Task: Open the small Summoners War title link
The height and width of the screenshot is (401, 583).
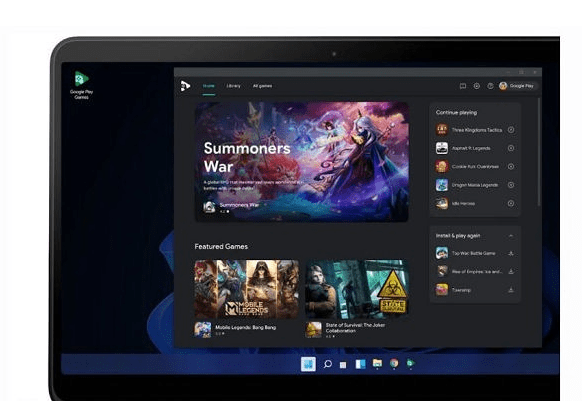Action: [239, 205]
